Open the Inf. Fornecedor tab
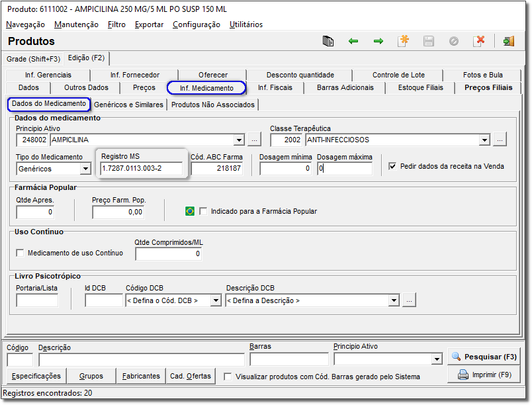 pos(135,75)
